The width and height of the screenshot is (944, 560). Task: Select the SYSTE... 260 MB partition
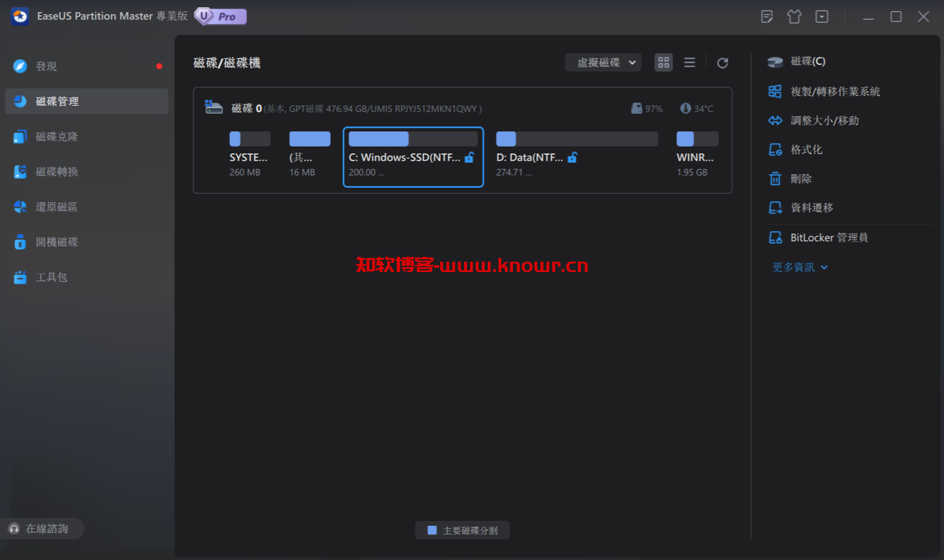(x=249, y=157)
